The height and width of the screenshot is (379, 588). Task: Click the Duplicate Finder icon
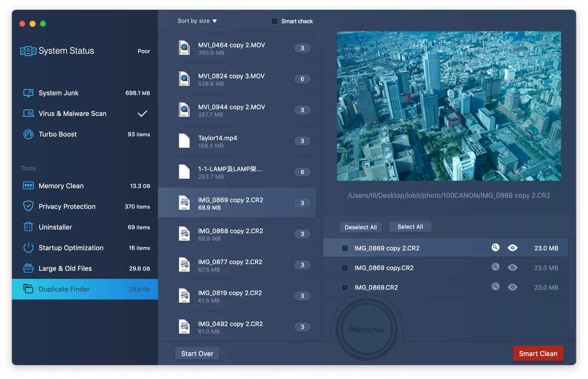(x=28, y=288)
